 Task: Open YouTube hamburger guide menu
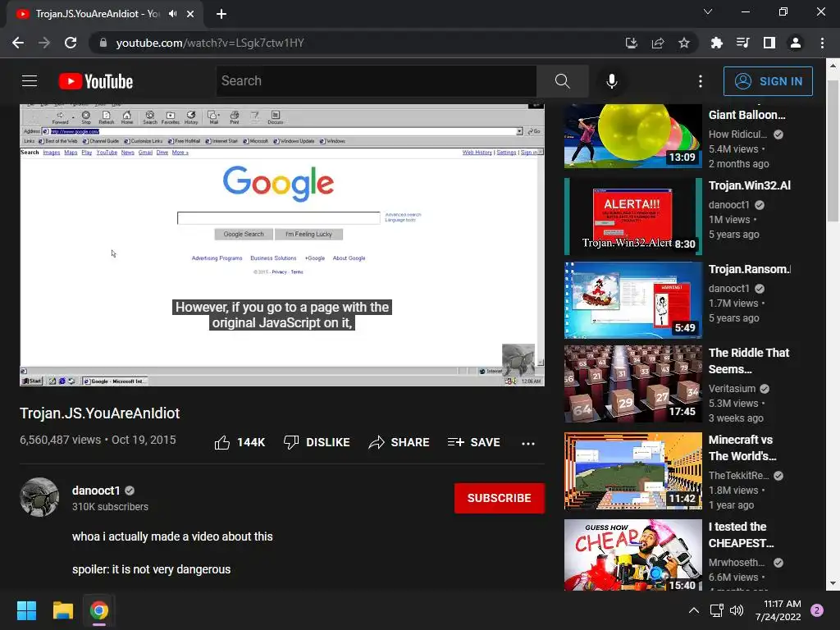pyautogui.click(x=30, y=81)
